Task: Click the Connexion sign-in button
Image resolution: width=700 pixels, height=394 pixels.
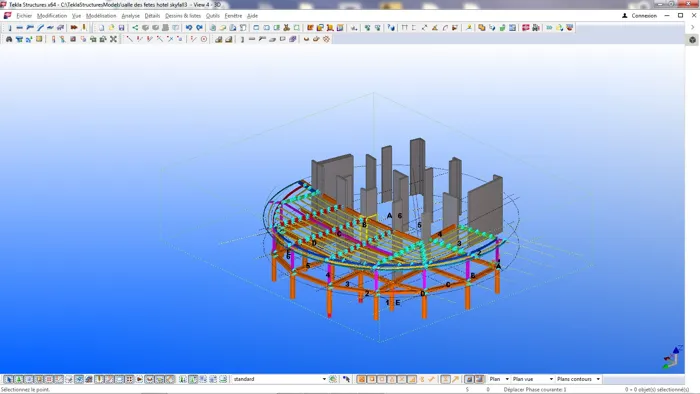Action: [639, 16]
